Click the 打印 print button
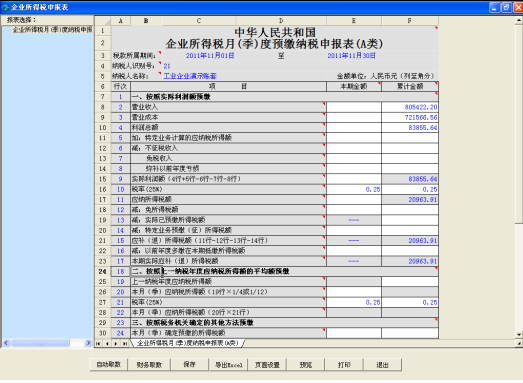Screen dimensions: 523x383 [x=344, y=365]
